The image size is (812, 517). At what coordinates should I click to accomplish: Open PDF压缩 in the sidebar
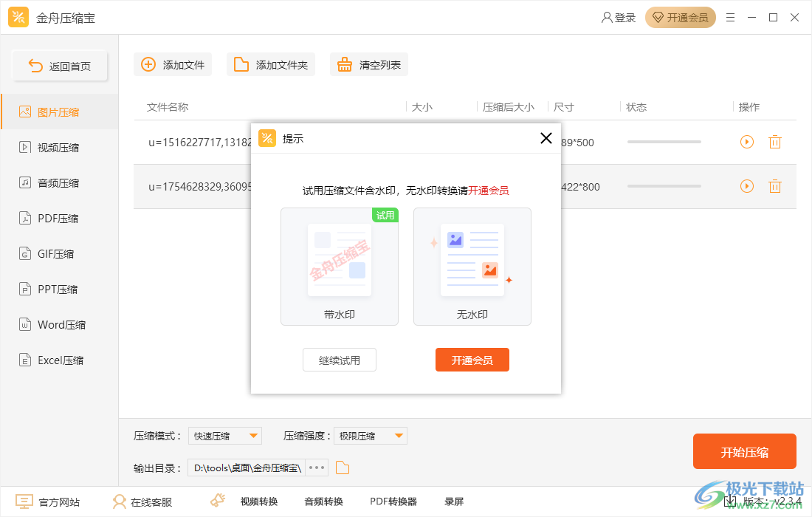coord(60,218)
